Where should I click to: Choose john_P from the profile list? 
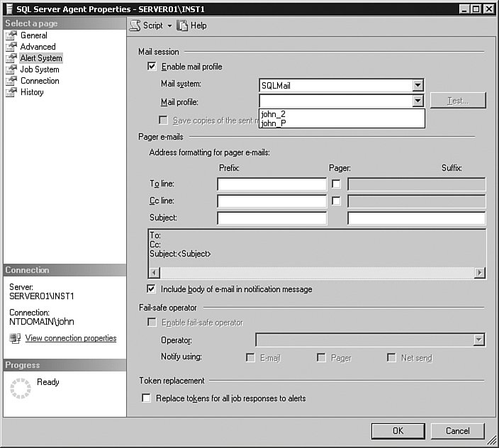342,123
